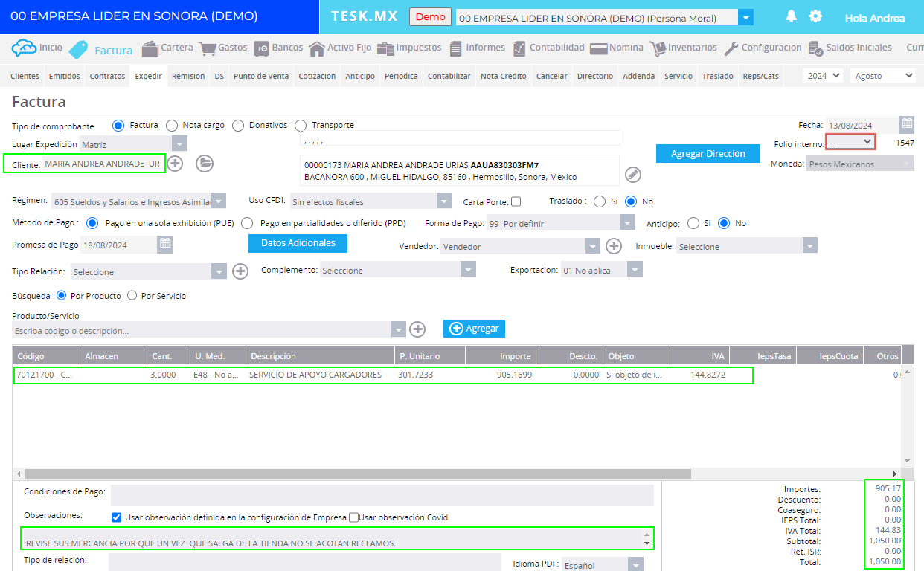Open Folio interno dropdown
Screen dimensions: 924x571
pyautogui.click(x=850, y=141)
